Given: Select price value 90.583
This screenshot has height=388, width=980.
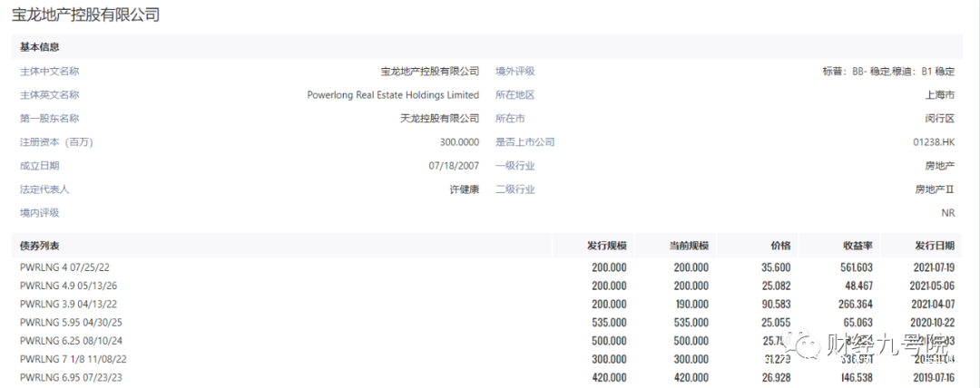Looking at the screenshot, I should tap(777, 305).
